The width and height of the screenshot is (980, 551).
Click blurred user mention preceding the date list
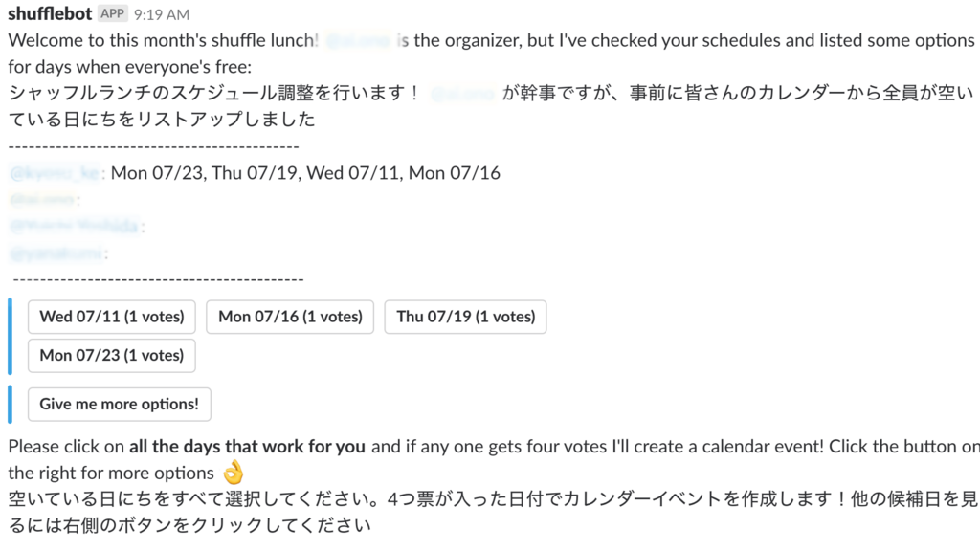point(55,173)
